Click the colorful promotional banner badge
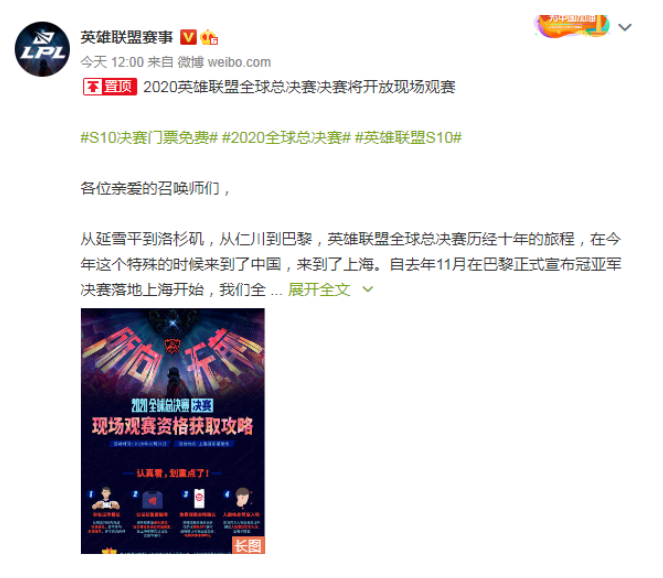The image size is (663, 578). click(571, 25)
